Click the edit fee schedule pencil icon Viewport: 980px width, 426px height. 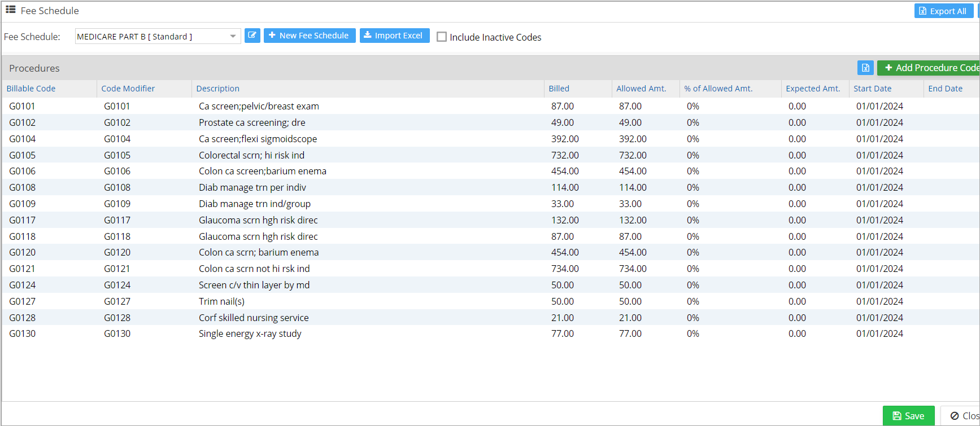pos(252,36)
